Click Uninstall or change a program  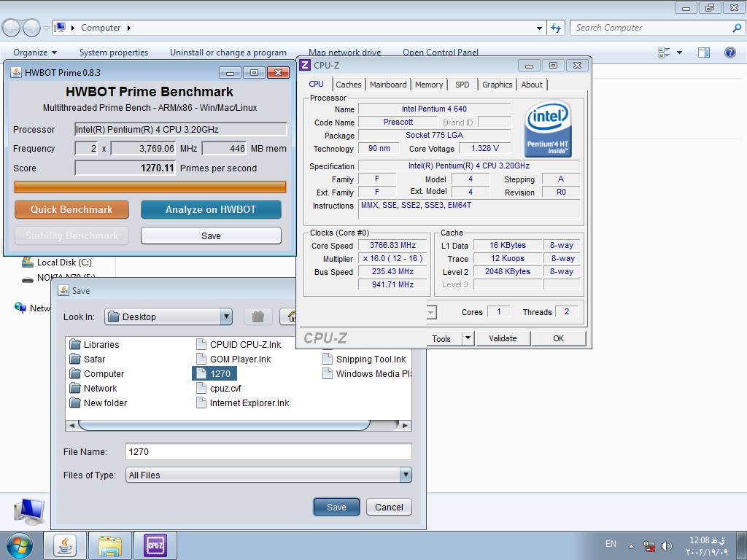228,52
